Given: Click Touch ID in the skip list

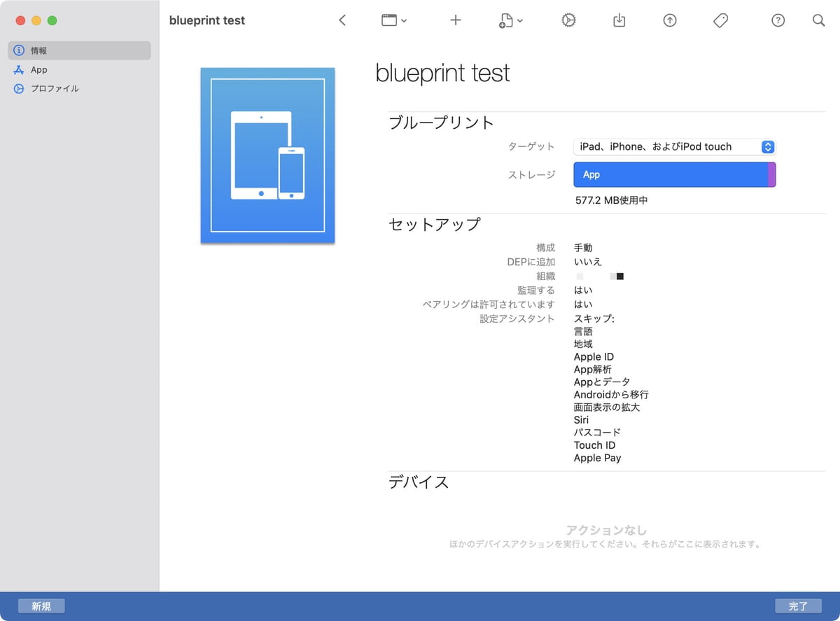Looking at the screenshot, I should point(595,445).
